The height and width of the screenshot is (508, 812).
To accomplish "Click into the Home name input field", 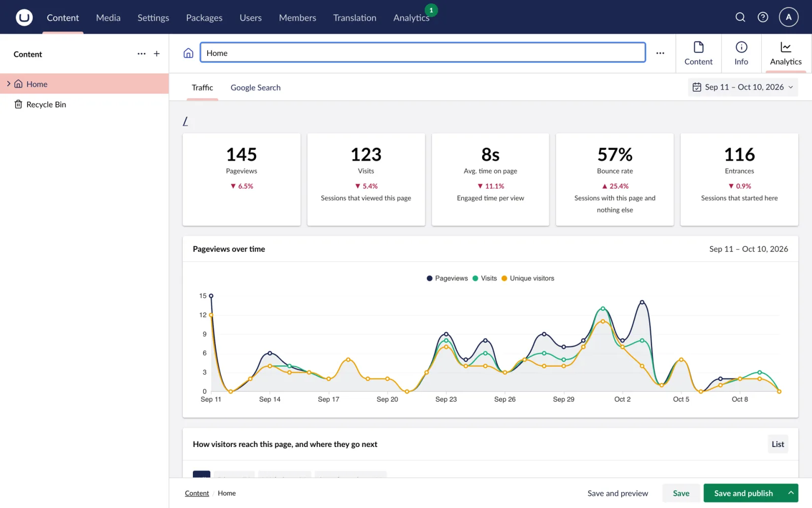I will (423, 53).
